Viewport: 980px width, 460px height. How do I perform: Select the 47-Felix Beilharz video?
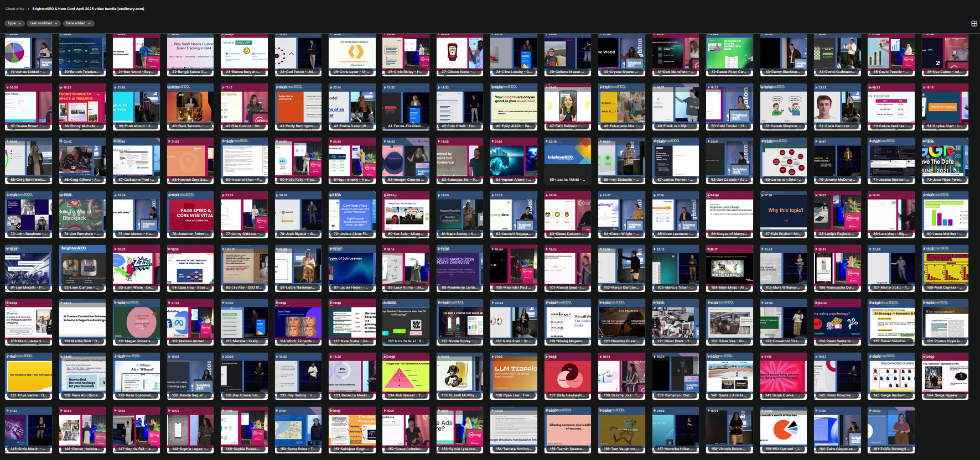tap(567, 107)
